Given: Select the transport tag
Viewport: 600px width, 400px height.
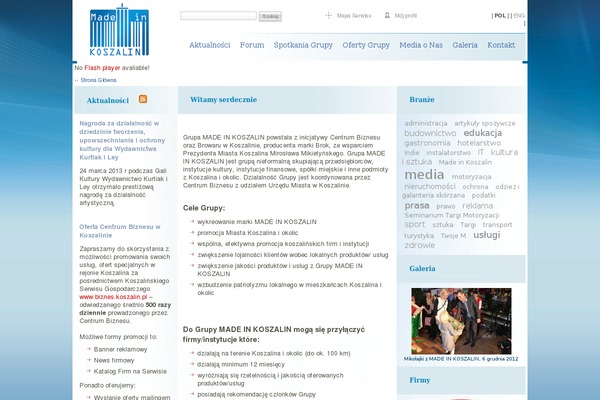Looking at the screenshot, I should pyautogui.click(x=497, y=225).
